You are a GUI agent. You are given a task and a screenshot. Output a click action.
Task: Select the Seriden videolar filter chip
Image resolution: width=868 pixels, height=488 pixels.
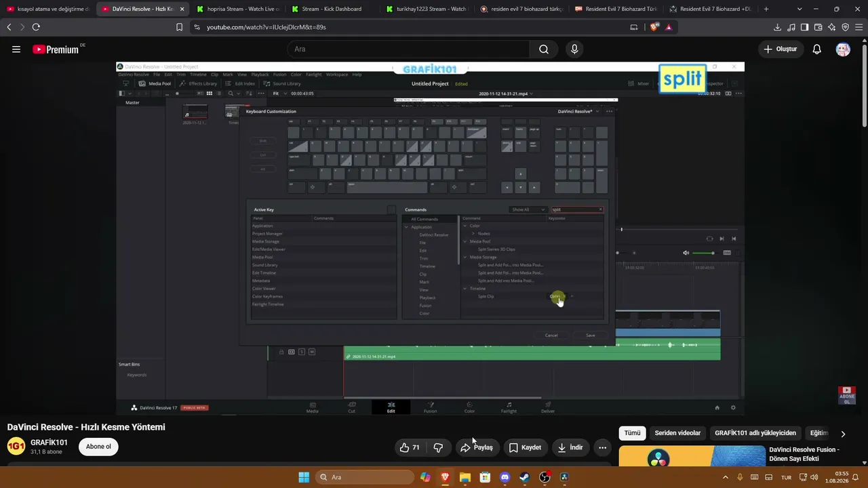[x=677, y=433]
